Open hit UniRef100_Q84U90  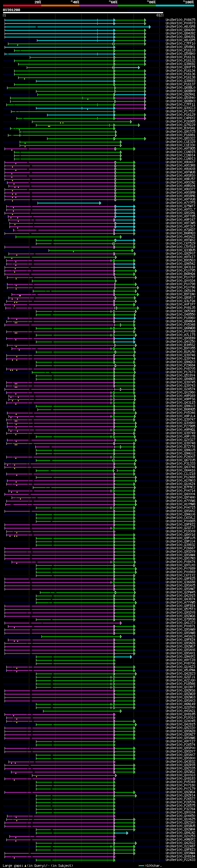(180, 30)
